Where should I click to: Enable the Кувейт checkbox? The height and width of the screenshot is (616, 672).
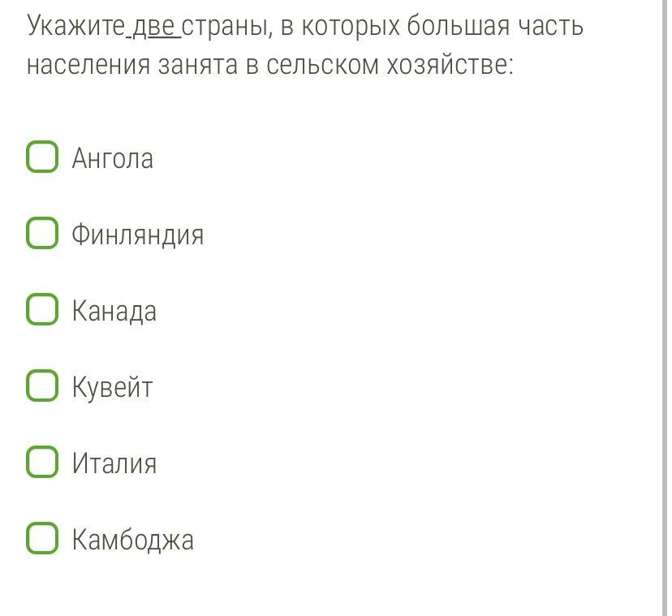[x=42, y=386]
